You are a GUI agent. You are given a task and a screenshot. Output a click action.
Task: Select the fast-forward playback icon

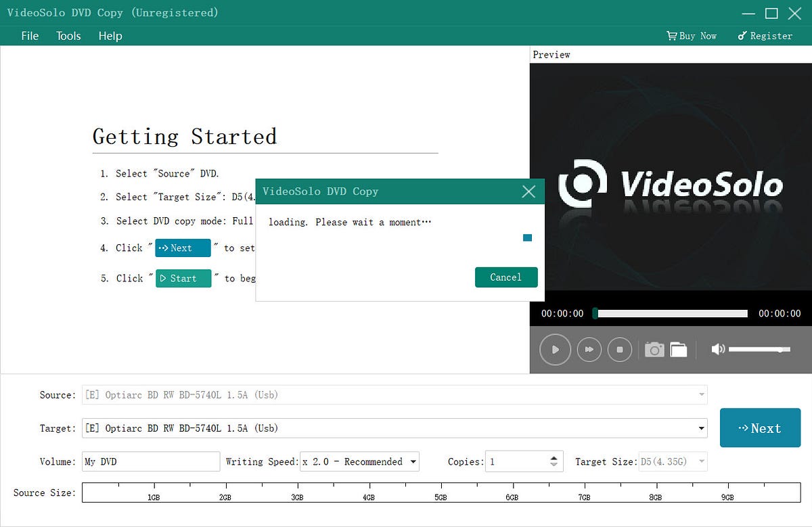pyautogui.click(x=588, y=349)
